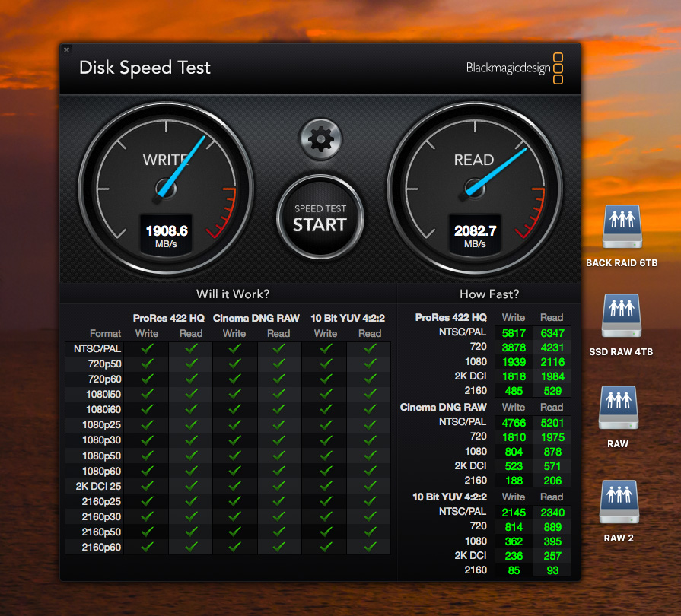The image size is (681, 616).
Task: Click ProRes 422 HQ column header in Will it Work
Action: (x=168, y=318)
